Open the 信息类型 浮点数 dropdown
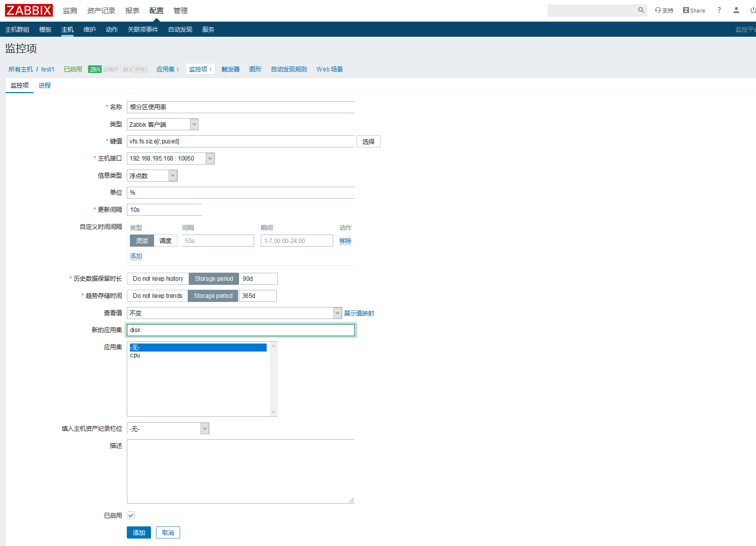This screenshot has height=546, width=756. 152,176
